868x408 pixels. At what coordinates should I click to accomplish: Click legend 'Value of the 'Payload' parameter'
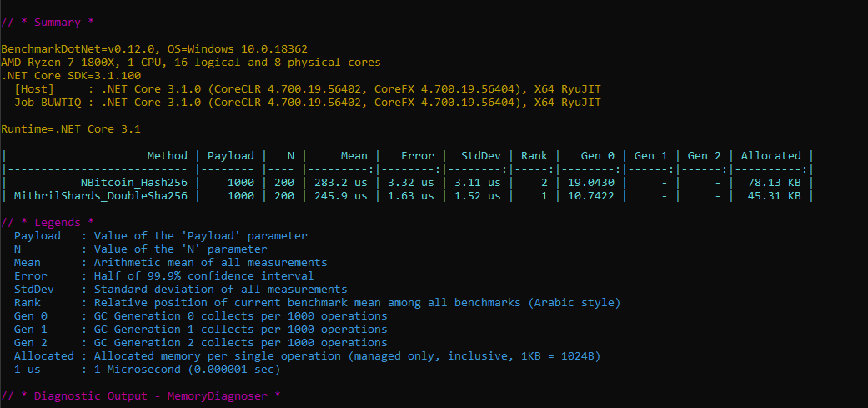tap(200, 236)
